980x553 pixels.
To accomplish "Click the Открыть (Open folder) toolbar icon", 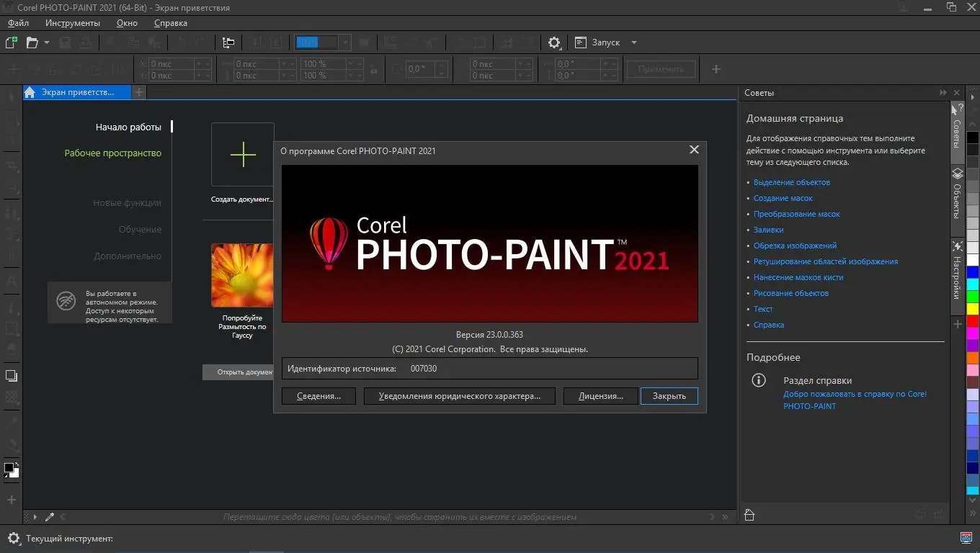I will click(x=31, y=42).
